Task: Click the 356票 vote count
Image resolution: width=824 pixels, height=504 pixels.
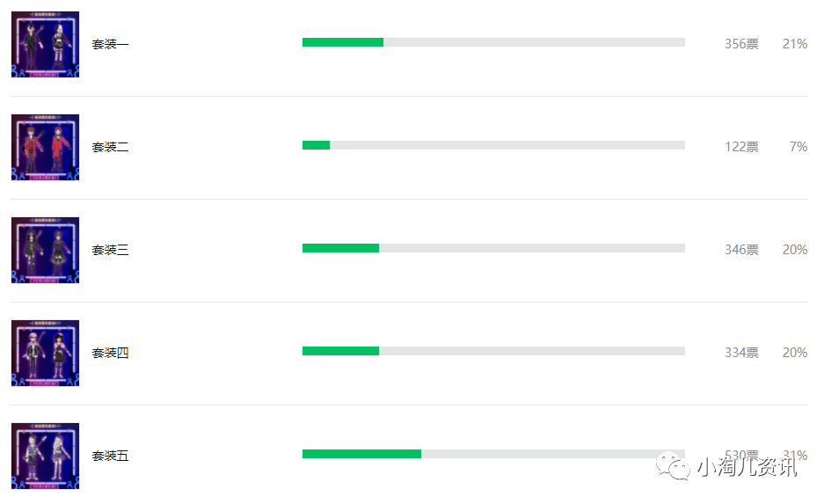Action: [x=741, y=44]
